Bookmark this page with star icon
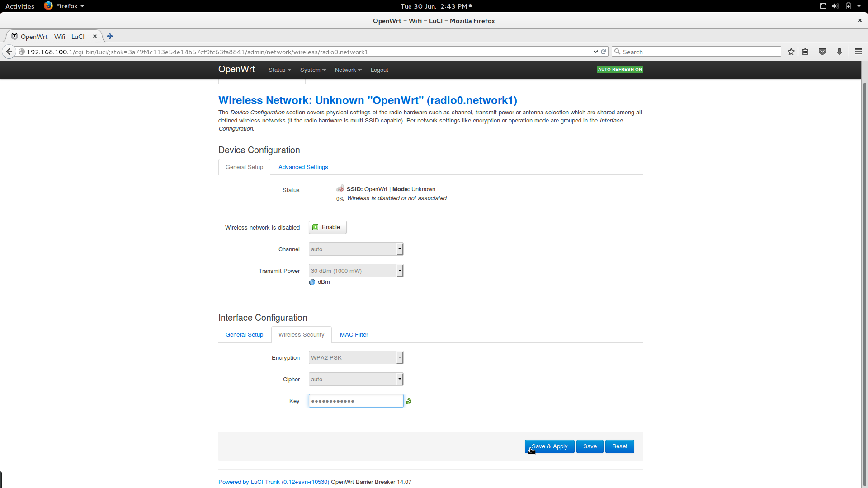 pos(791,52)
